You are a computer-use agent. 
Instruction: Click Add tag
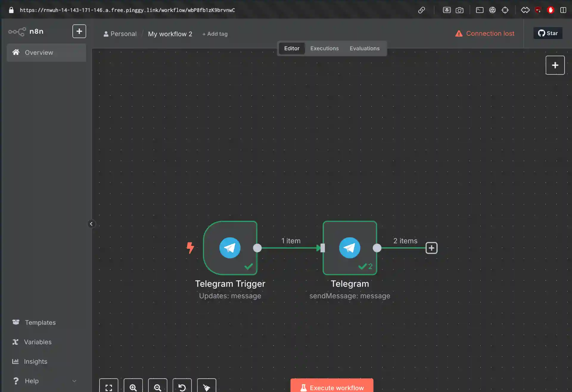(215, 34)
